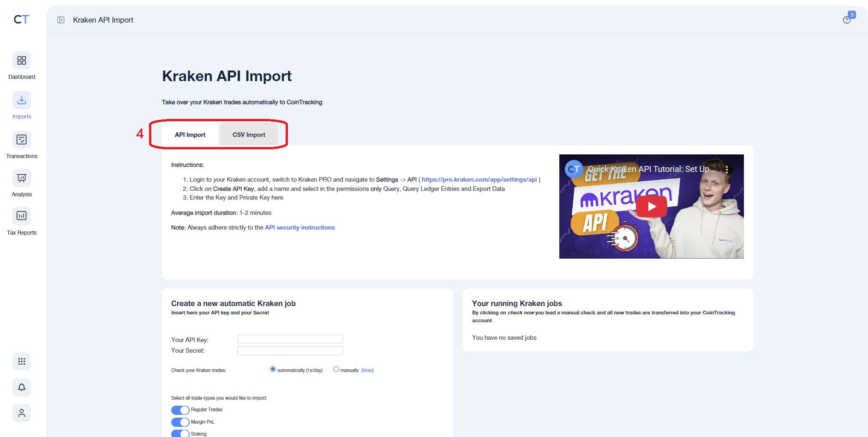Click into the Your API Key field
The height and width of the screenshot is (437, 868).
(290, 339)
